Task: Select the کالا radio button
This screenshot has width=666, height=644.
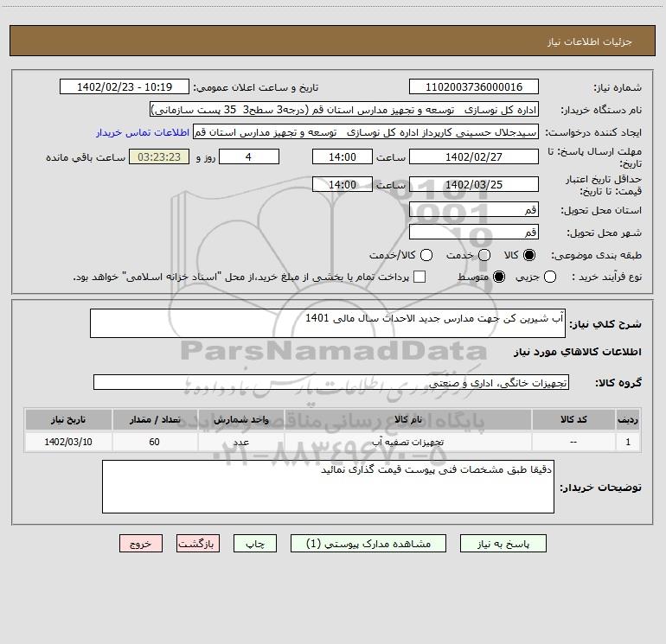Action: pyautogui.click(x=529, y=255)
